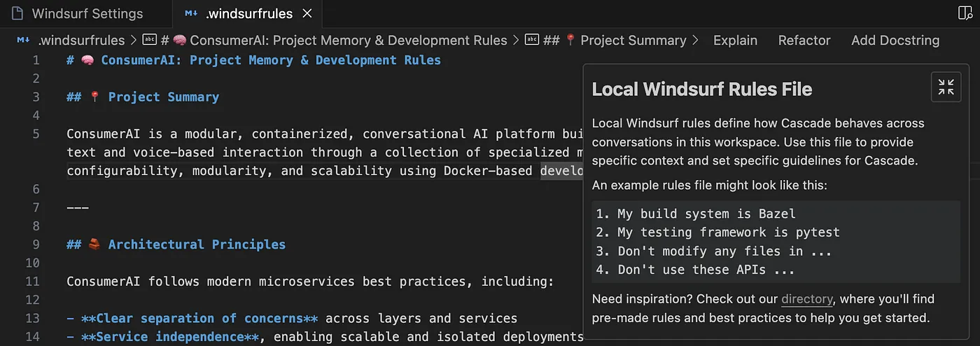Click the highlighted 'develo' word on line 5
This screenshot has width=980, height=346.
click(x=561, y=171)
